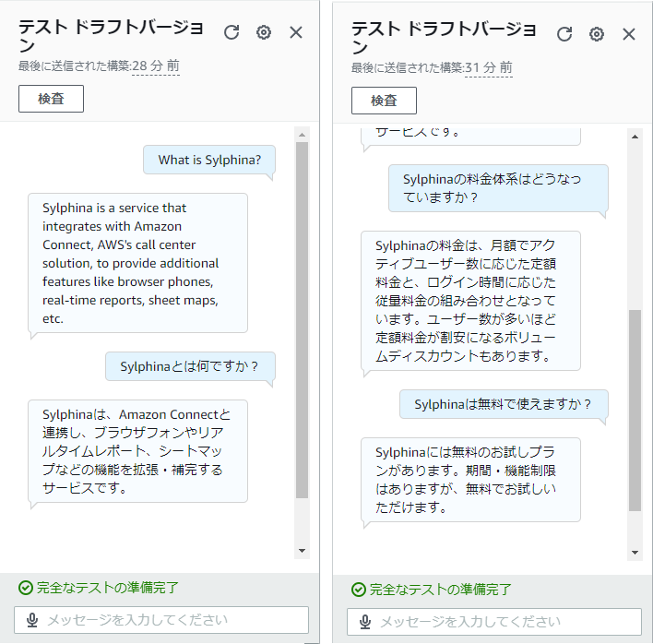Click the left chat scrollbar thumb
The height and width of the screenshot is (644, 653).
(x=302, y=320)
